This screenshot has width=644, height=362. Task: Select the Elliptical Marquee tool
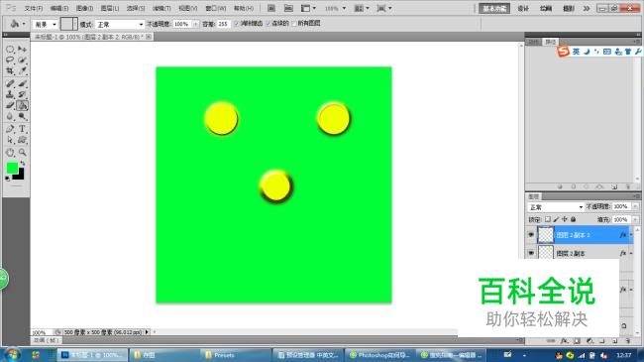click(10, 50)
